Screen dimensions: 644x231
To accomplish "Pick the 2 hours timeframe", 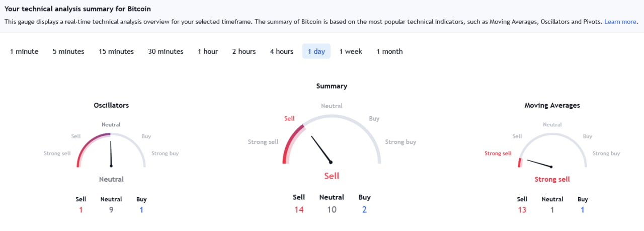I will (x=244, y=51).
